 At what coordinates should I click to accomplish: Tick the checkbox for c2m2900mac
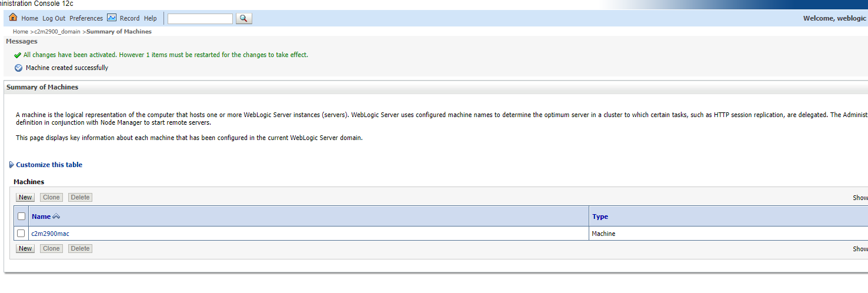click(x=21, y=234)
